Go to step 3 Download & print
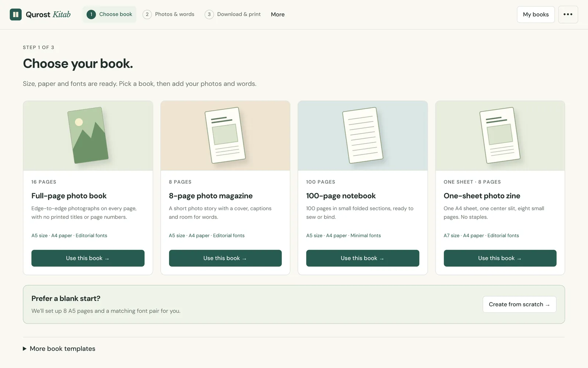The image size is (588, 368). (233, 14)
